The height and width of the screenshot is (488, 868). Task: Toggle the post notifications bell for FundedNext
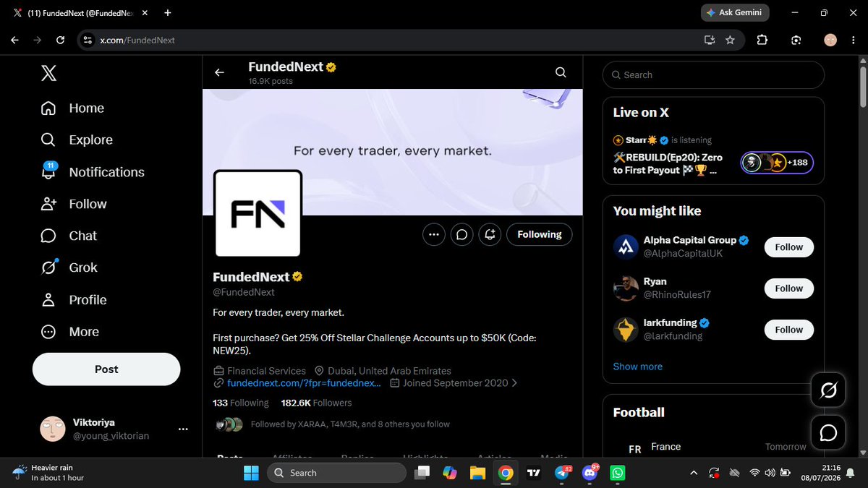pyautogui.click(x=490, y=234)
